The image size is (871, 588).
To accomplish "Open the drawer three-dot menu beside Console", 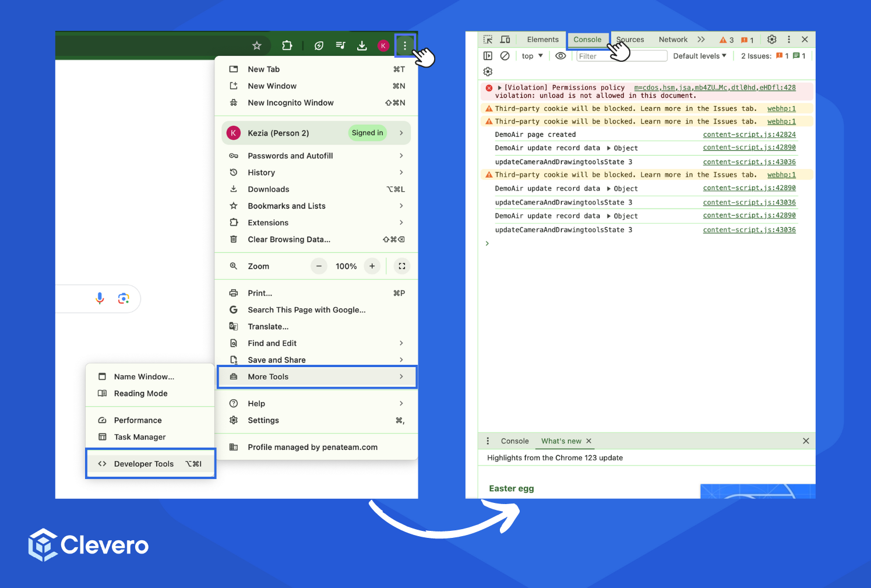I will [x=488, y=441].
